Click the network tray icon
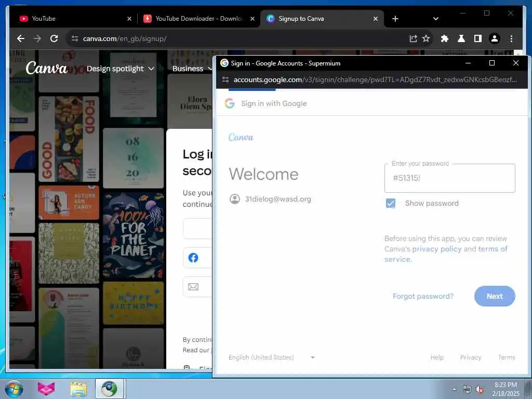Screen dimensions: 532x399 pyautogui.click(x=467, y=390)
